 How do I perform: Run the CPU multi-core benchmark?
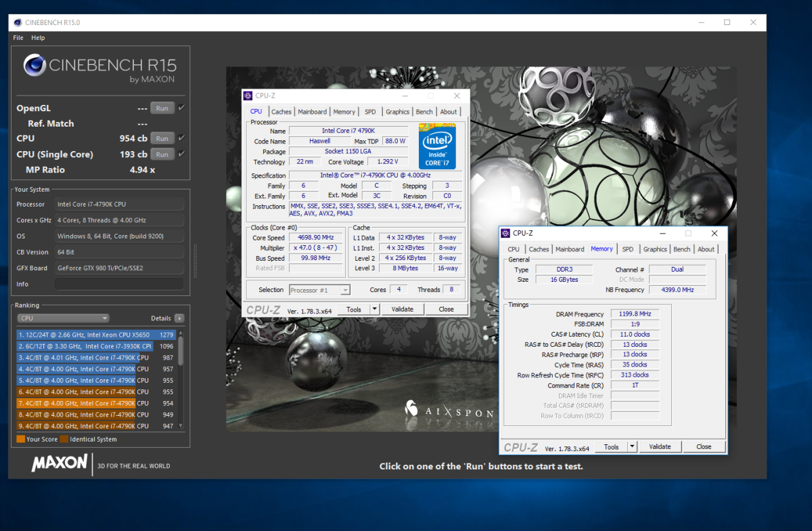[162, 138]
